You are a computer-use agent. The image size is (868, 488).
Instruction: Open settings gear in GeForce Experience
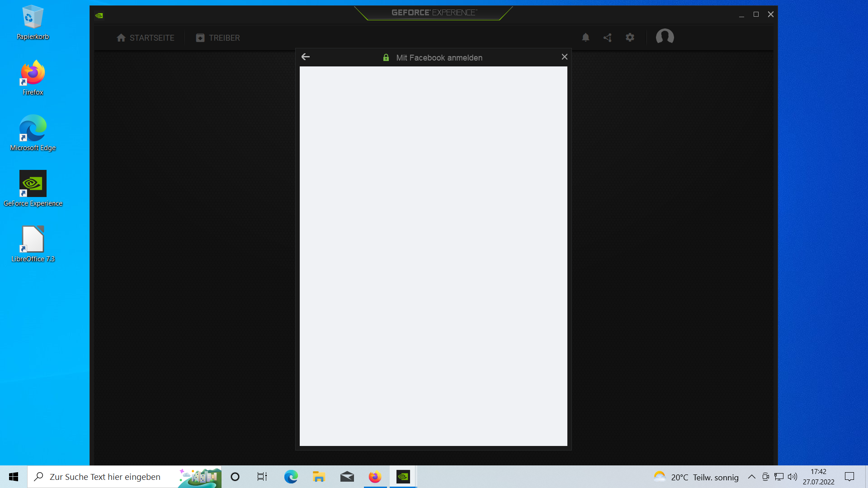click(x=630, y=38)
